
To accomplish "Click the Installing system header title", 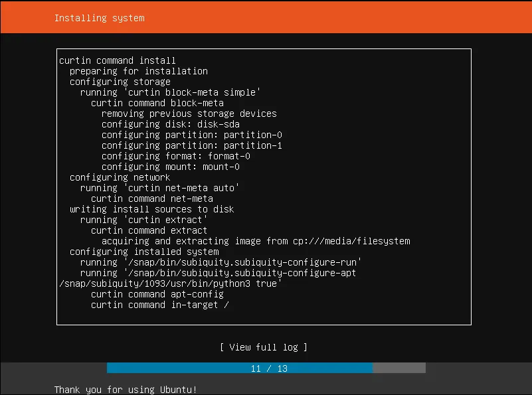I will coord(99,17).
